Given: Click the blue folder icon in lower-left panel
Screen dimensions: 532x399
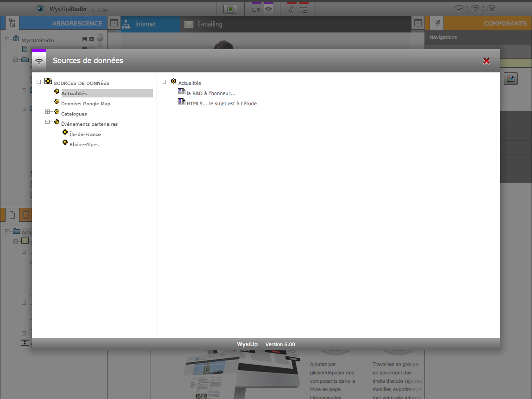Looking at the screenshot, I should (17, 231).
